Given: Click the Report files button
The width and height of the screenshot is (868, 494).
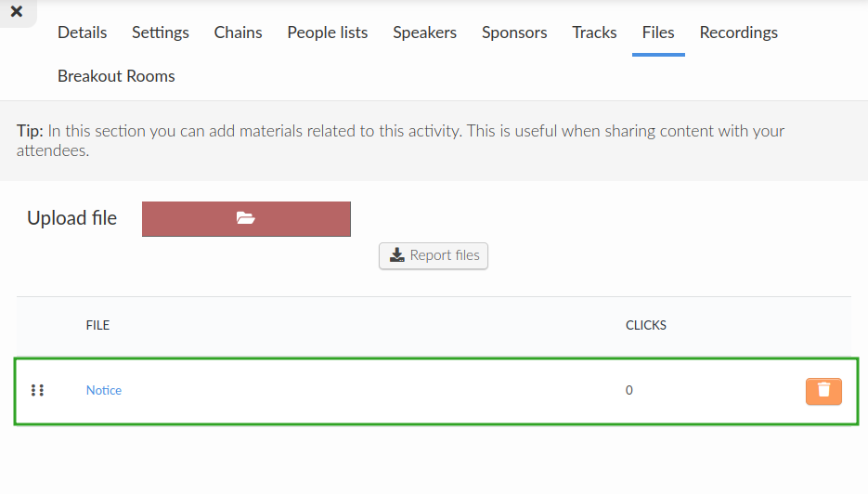Looking at the screenshot, I should pos(434,256).
